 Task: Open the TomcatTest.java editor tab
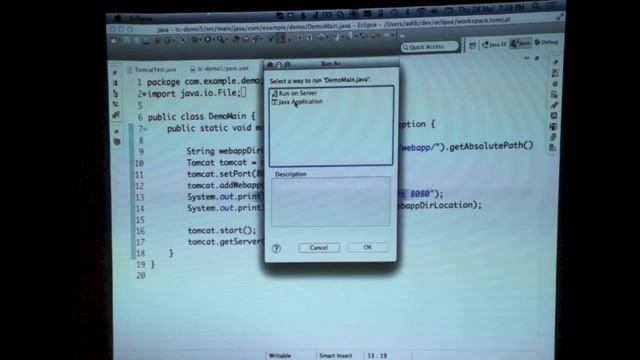coord(152,70)
